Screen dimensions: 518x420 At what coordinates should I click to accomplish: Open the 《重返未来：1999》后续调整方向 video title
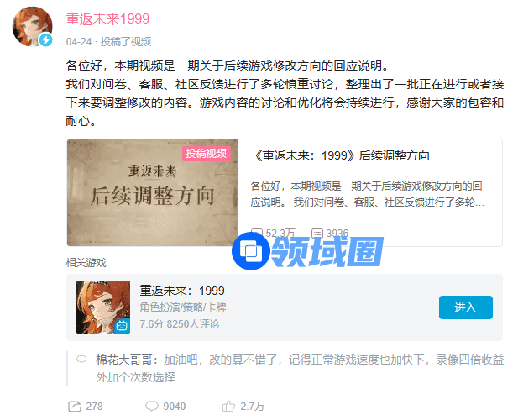341,155
